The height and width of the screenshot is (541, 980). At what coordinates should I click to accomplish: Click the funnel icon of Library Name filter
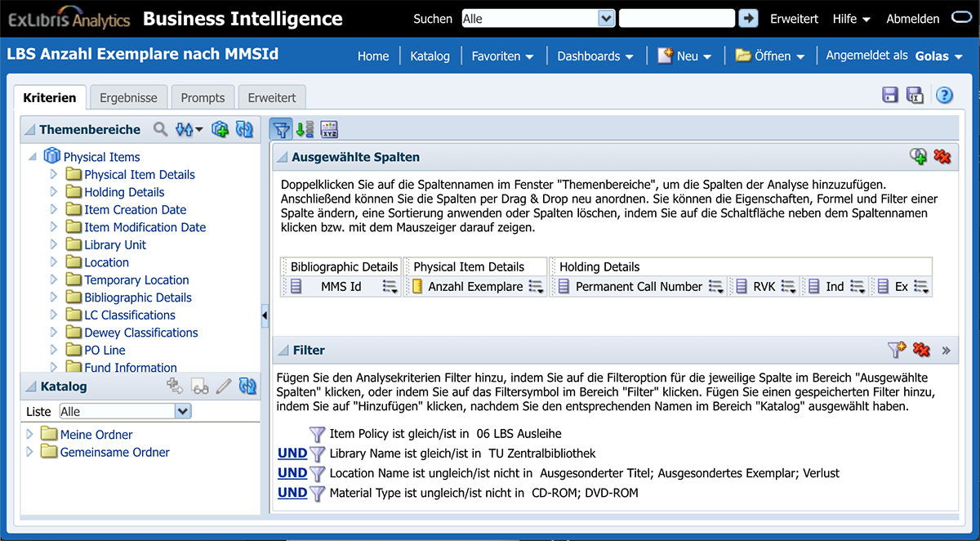[x=318, y=454]
